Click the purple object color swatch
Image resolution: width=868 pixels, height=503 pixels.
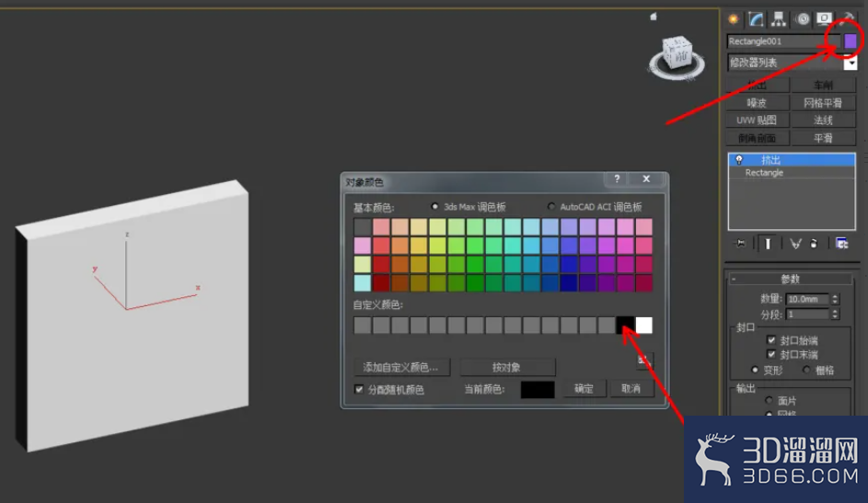point(851,40)
